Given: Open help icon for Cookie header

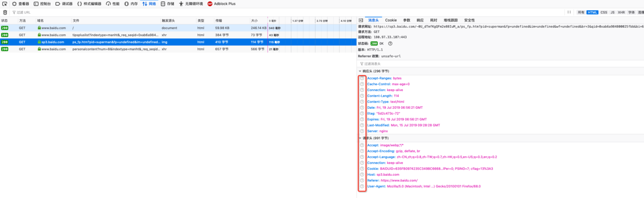Looking at the screenshot, I should (x=362, y=169).
